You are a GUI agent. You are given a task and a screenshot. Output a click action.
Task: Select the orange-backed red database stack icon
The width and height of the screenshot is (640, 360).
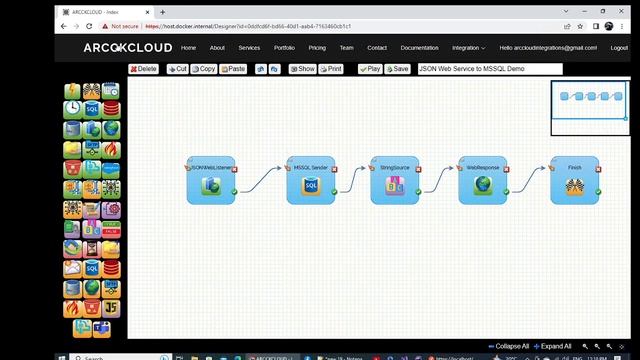pos(111,269)
